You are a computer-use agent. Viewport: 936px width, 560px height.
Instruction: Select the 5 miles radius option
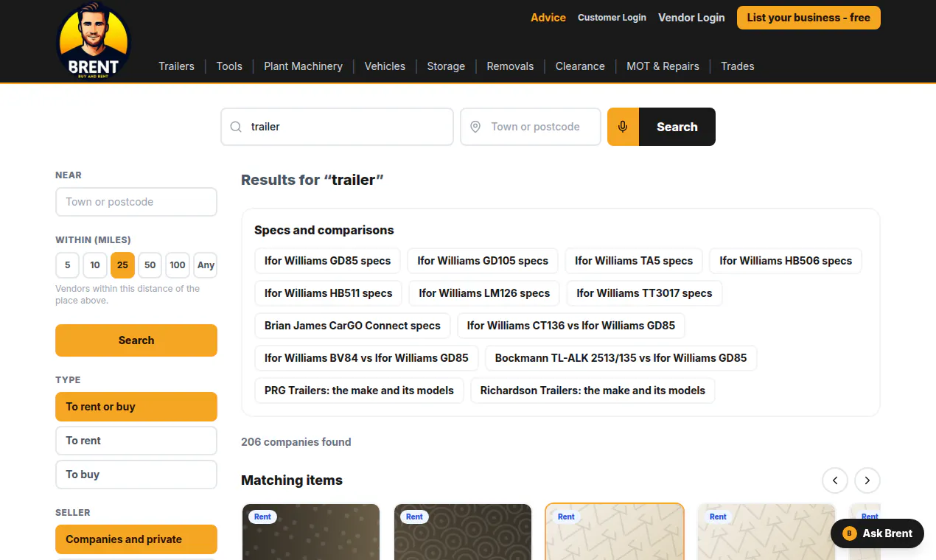(x=68, y=265)
